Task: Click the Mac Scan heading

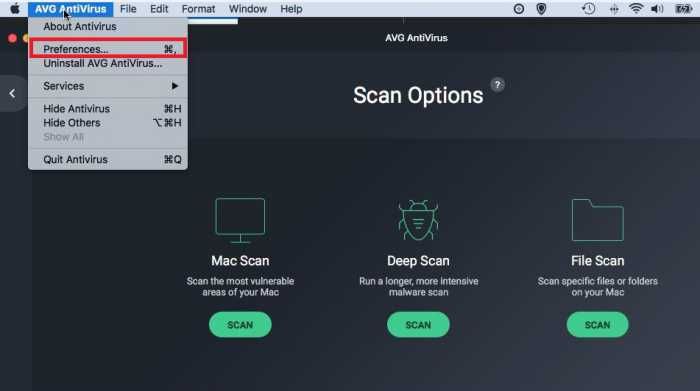Action: click(240, 261)
